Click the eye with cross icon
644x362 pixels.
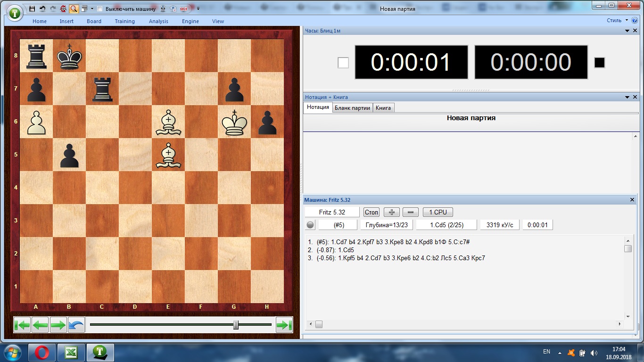173,8
